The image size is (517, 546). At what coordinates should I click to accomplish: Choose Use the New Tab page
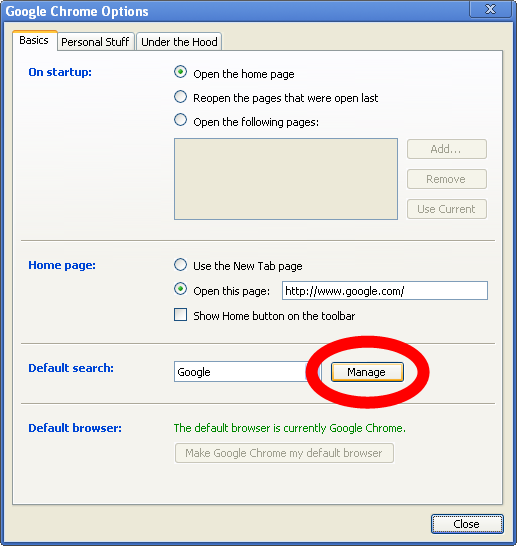coord(180,265)
